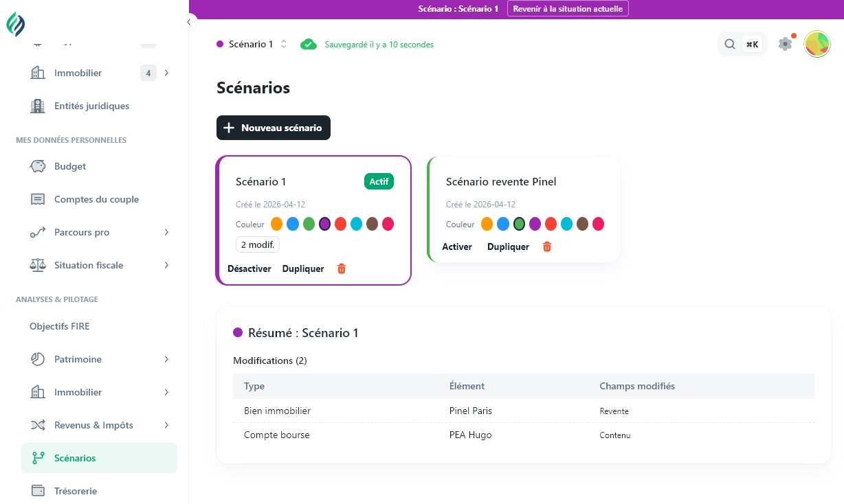The height and width of the screenshot is (504, 844).
Task: Pick pink color swatch for Scénario revente Pinel
Action: click(599, 224)
